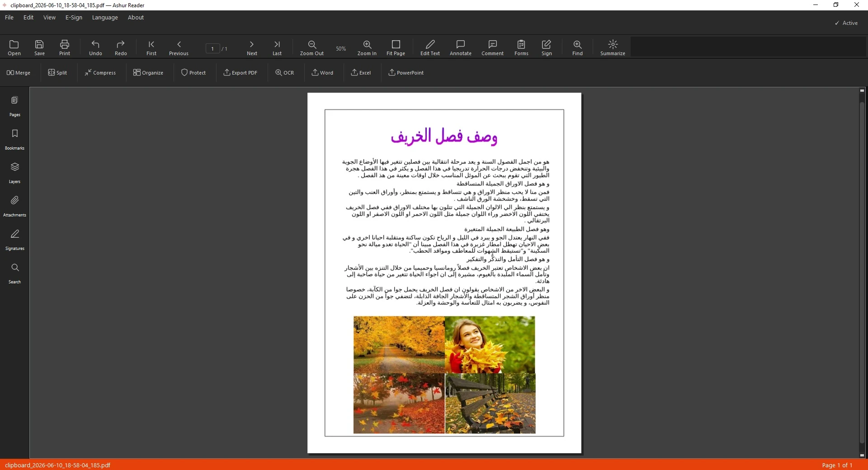
Task: Open the Pages sidebar panel
Action: point(14,107)
